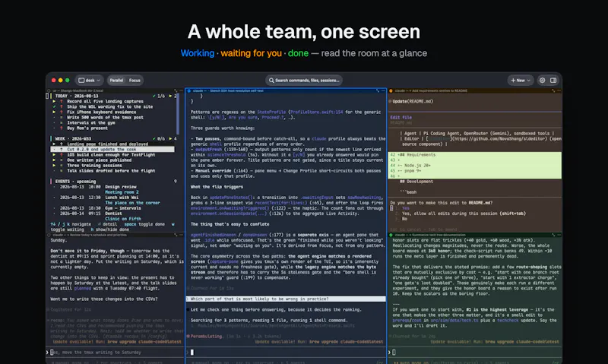The image size is (608, 364).
Task: Choose 'Yes, allow all edits during this session'
Action: point(464,214)
